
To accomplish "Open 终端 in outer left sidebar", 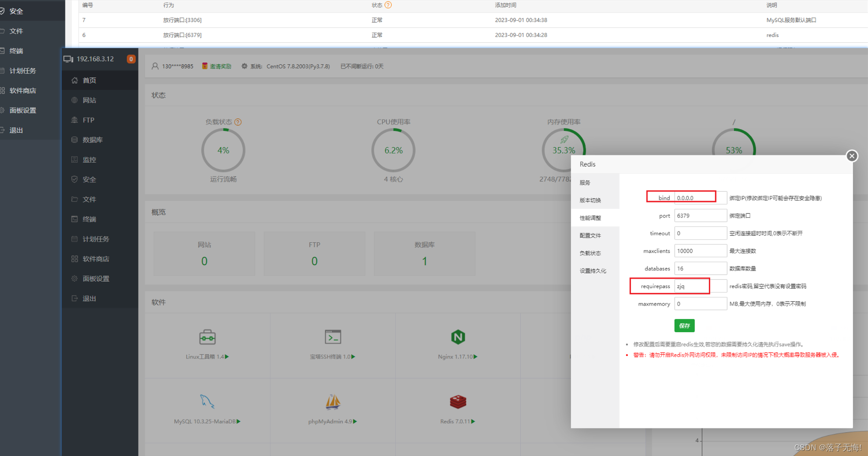I will click(x=31, y=51).
